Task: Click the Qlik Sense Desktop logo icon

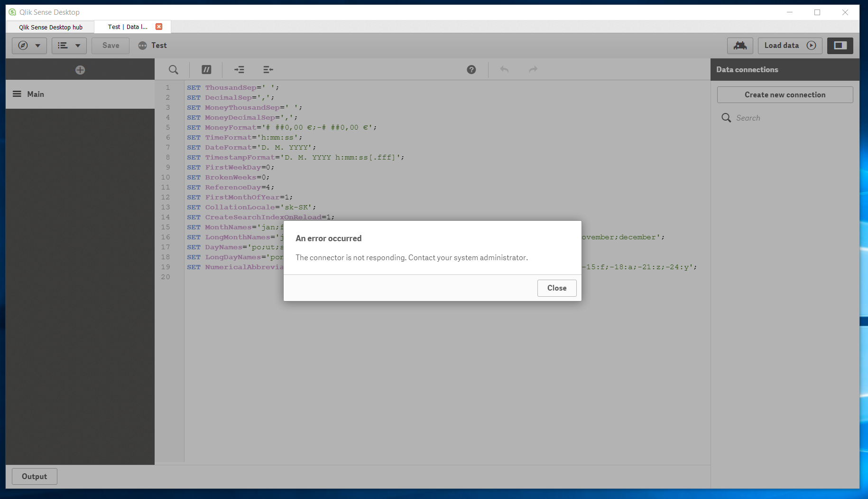Action: (12, 12)
